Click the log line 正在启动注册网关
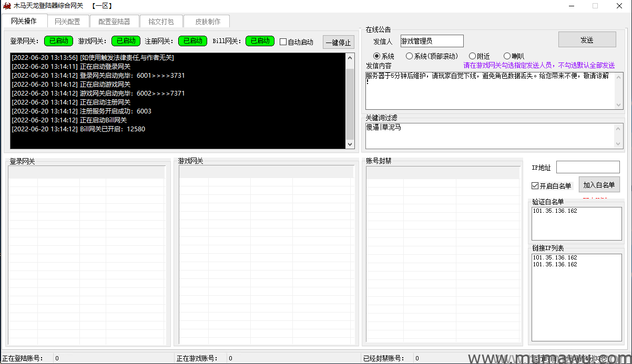The width and height of the screenshot is (632, 364). (71, 102)
